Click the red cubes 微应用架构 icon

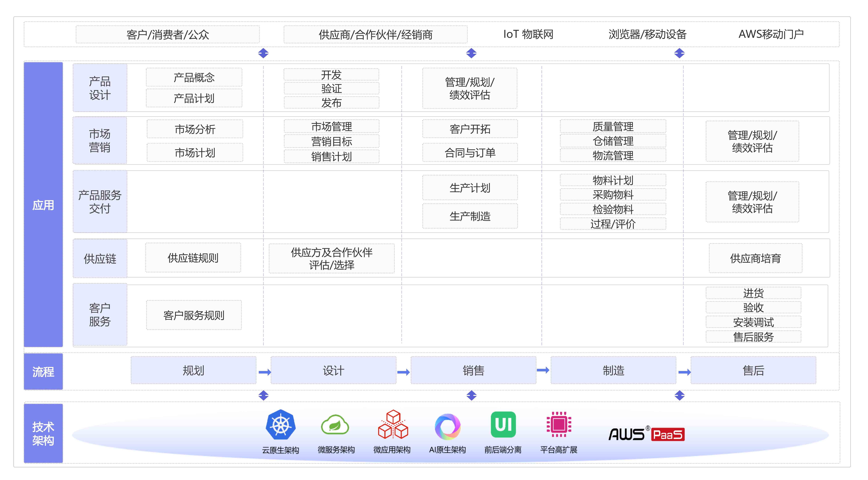393,425
